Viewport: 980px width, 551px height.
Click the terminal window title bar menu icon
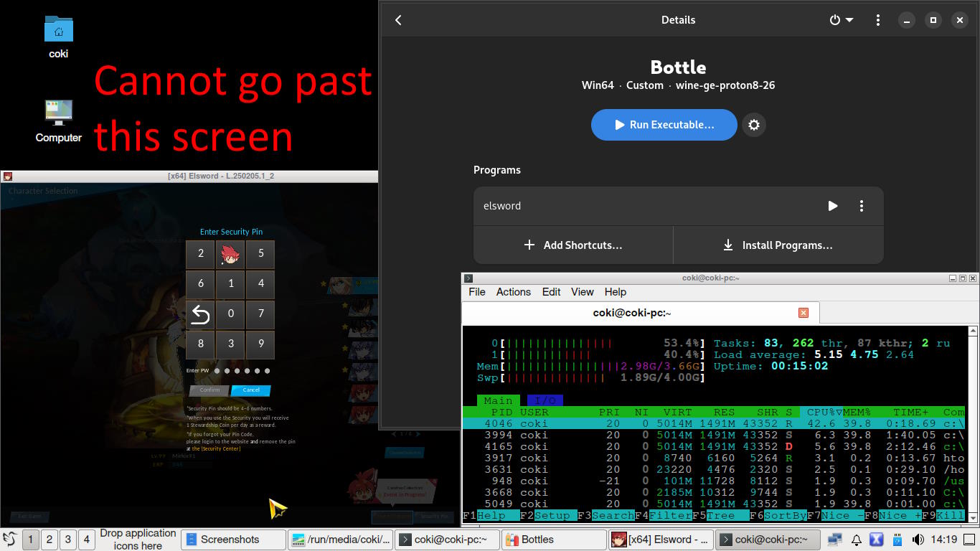pos(468,278)
